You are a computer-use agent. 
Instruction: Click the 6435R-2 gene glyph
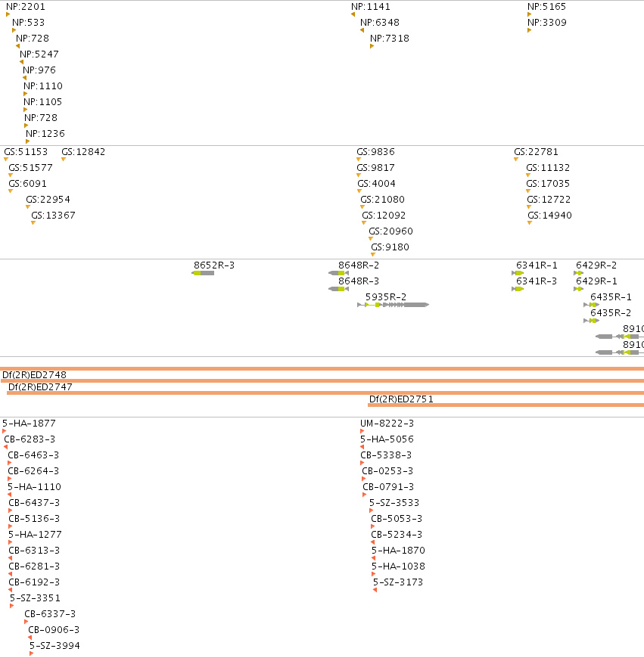pyautogui.click(x=592, y=321)
